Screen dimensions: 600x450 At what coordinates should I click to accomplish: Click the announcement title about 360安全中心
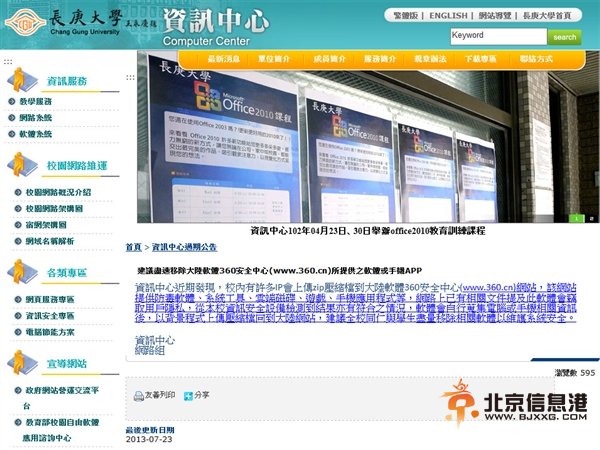tap(279, 271)
